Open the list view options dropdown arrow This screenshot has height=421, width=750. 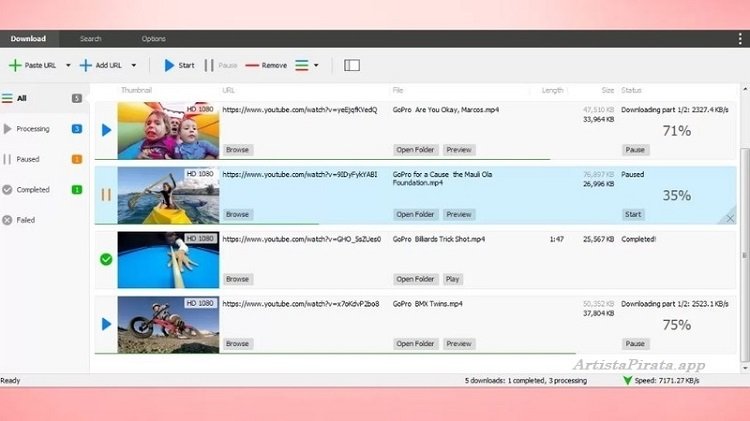tap(317, 65)
